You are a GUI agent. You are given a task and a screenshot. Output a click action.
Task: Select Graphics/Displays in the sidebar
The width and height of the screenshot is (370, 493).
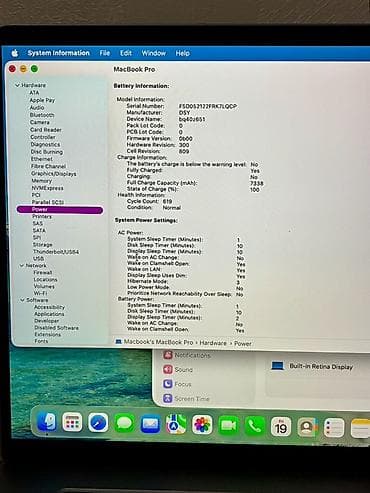(54, 173)
